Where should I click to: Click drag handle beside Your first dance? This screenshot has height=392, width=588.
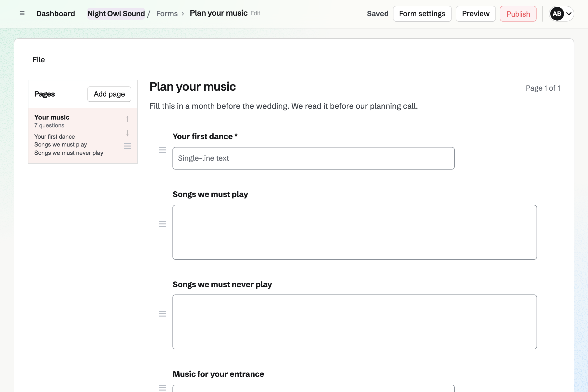(x=162, y=150)
